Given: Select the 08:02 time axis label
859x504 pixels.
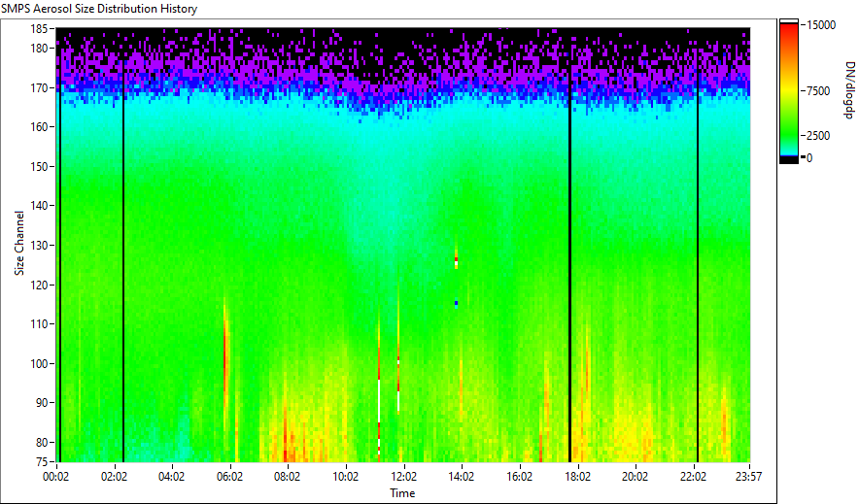Looking at the screenshot, I should point(287,477).
